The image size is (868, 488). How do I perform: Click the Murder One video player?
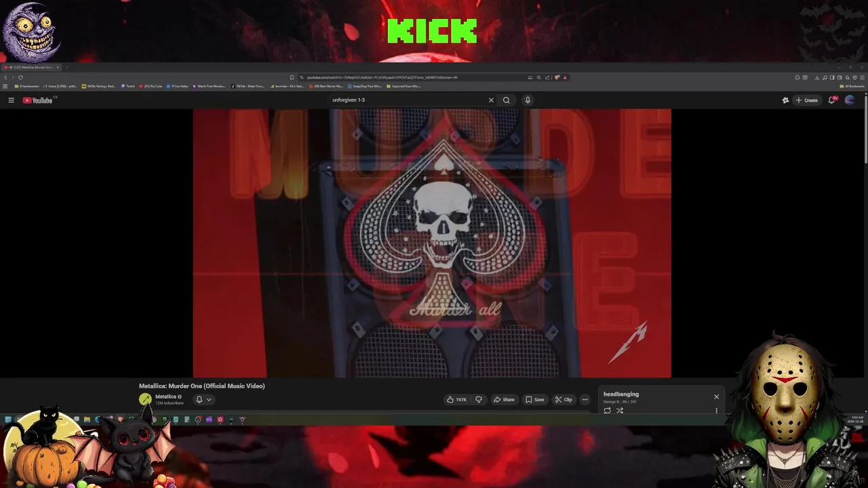[432, 243]
